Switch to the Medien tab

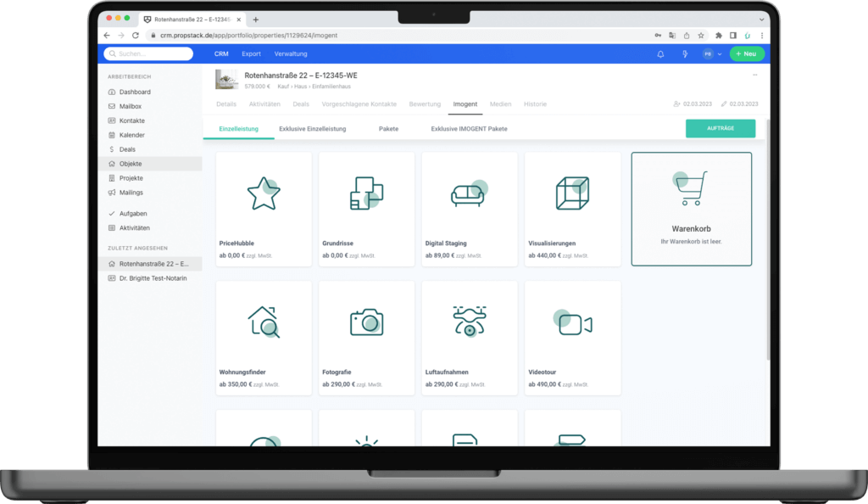tap(500, 104)
